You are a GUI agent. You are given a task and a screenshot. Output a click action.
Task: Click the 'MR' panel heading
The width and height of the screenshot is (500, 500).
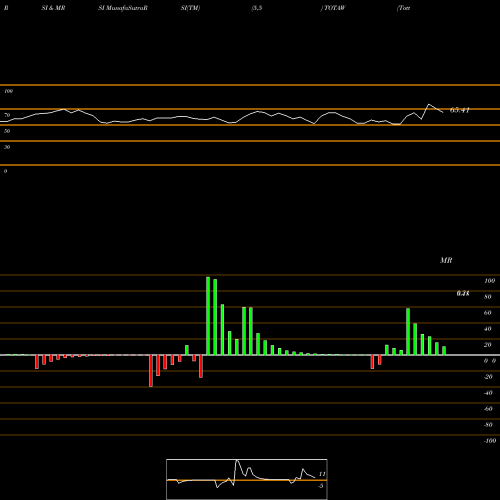(x=446, y=260)
